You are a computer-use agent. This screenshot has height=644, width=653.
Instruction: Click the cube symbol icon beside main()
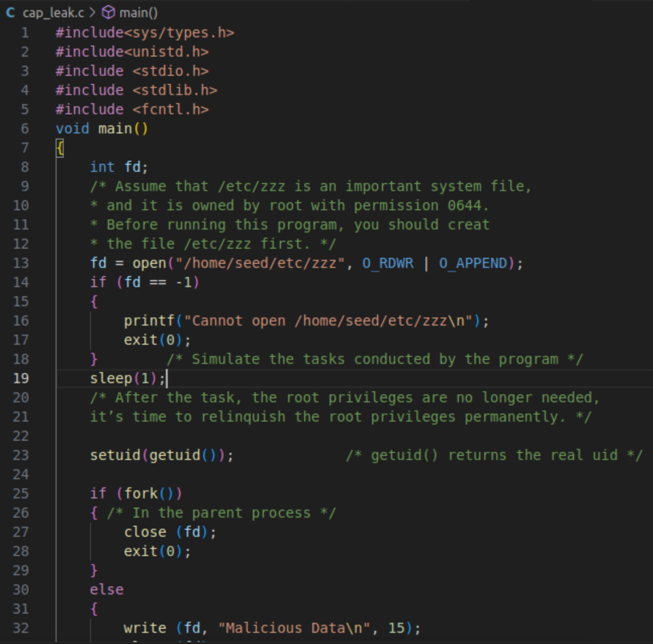108,12
